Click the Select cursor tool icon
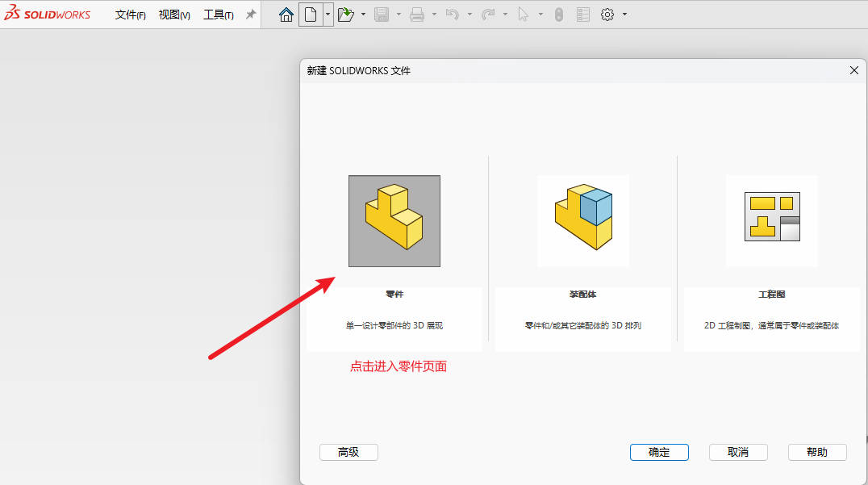 click(x=523, y=15)
